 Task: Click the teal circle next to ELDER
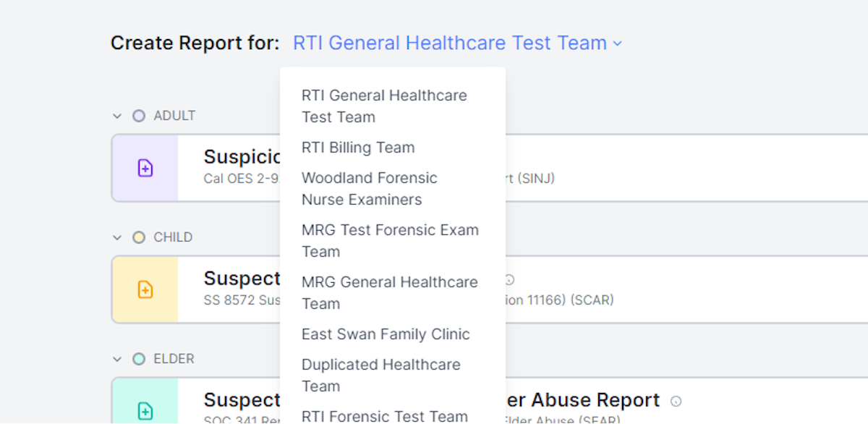139,359
